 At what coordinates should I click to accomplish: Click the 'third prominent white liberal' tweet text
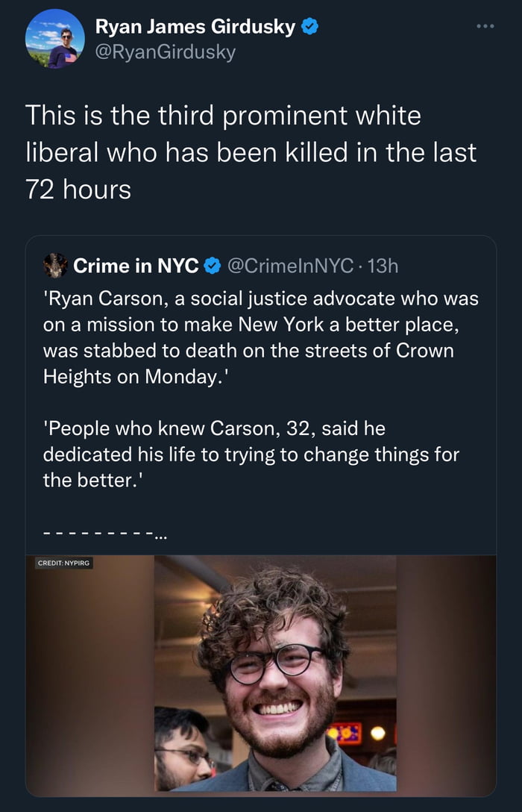224,116
